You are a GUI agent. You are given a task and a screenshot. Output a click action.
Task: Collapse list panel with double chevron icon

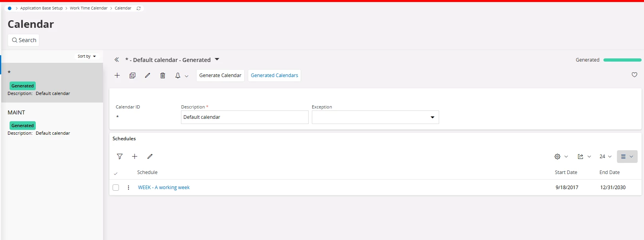(117, 60)
